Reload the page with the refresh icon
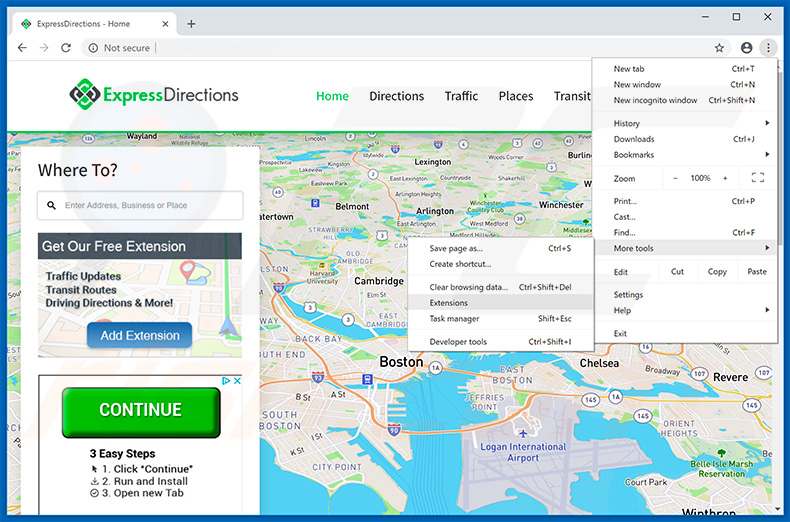This screenshot has width=790, height=522. pos(66,48)
